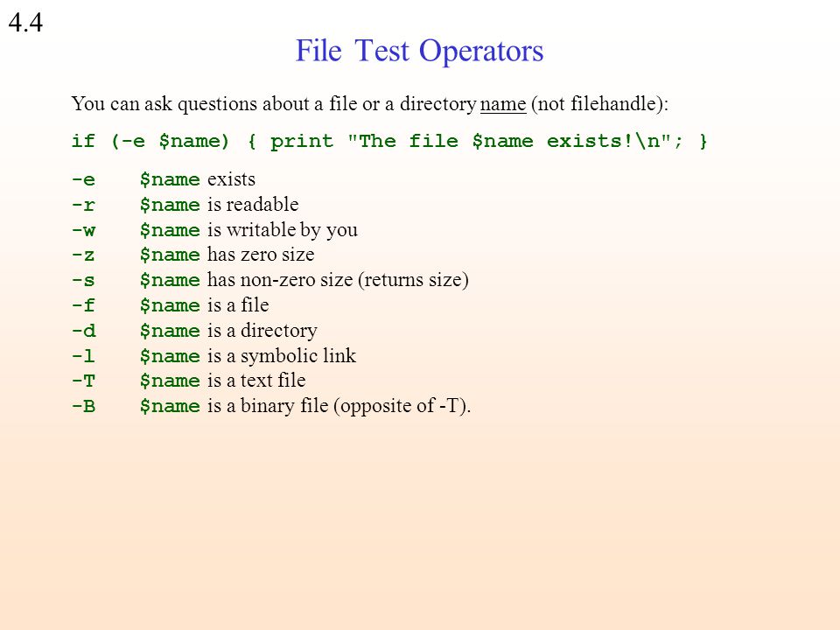Click the print keyword in code
840x630 pixels.
coord(302,142)
